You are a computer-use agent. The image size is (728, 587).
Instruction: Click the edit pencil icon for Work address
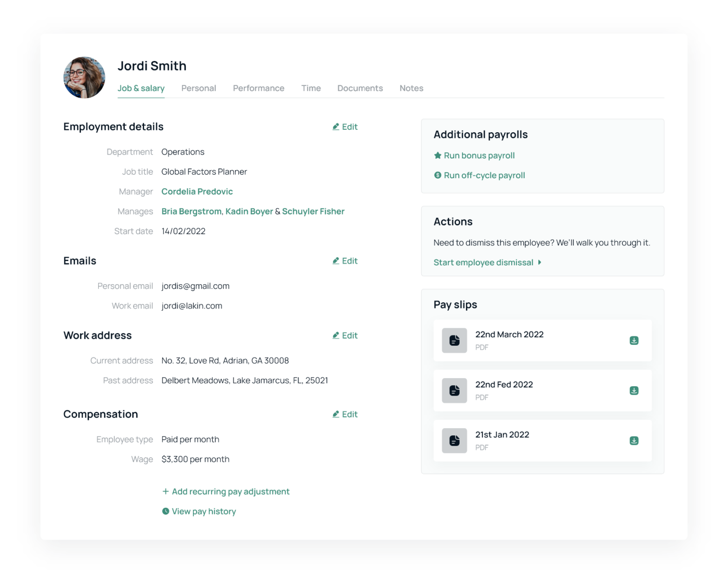[336, 335]
